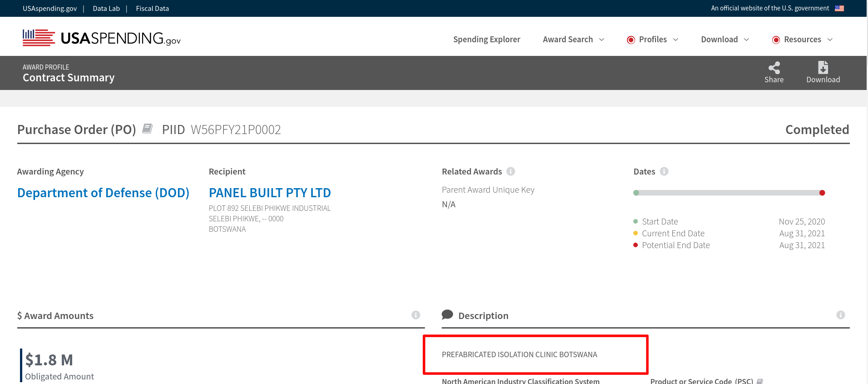This screenshot has height=384, width=868.
Task: Open Department of Defense (DOD) agency link
Action: click(x=103, y=193)
